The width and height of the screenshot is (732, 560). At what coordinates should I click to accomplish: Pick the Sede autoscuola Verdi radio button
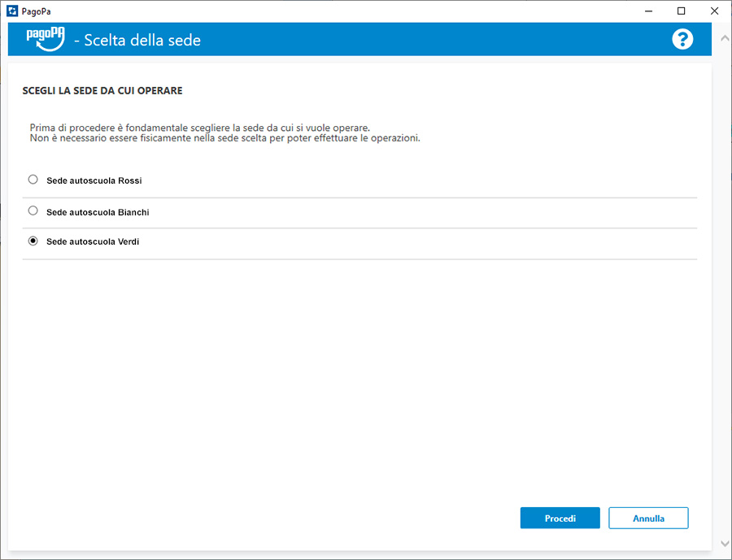click(33, 241)
